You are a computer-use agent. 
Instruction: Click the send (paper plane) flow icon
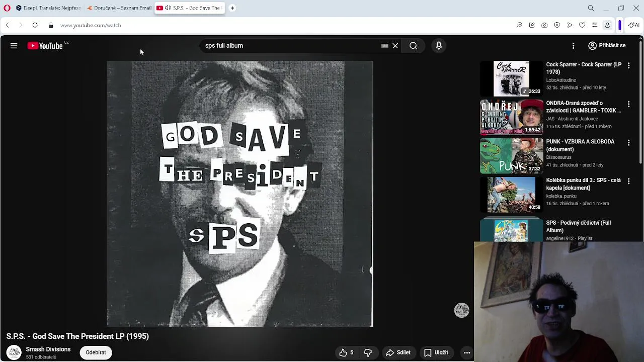tap(570, 25)
